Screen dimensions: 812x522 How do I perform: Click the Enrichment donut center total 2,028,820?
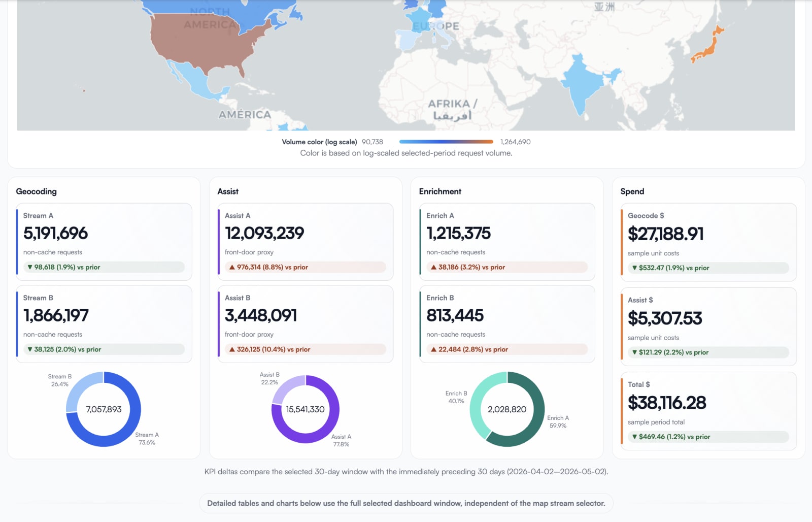[507, 409]
